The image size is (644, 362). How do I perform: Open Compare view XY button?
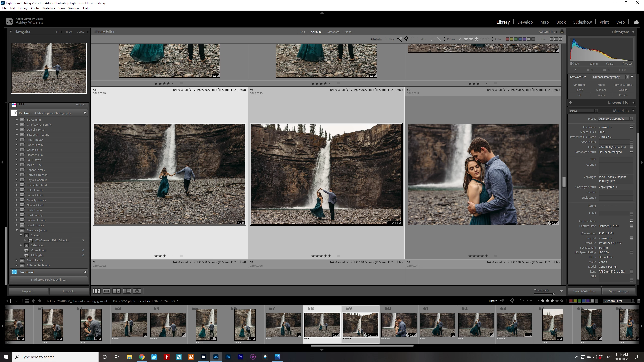(116, 291)
